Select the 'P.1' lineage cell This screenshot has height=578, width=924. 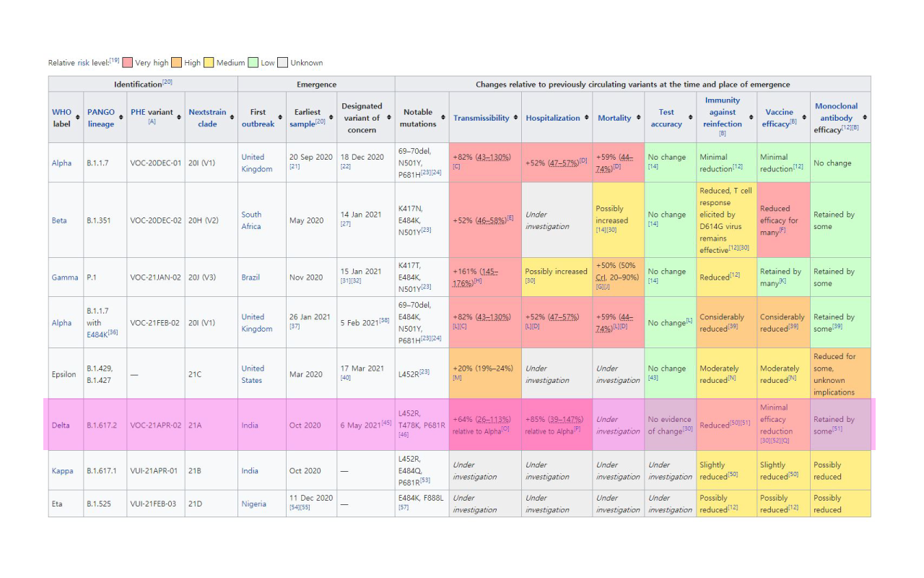(105, 277)
